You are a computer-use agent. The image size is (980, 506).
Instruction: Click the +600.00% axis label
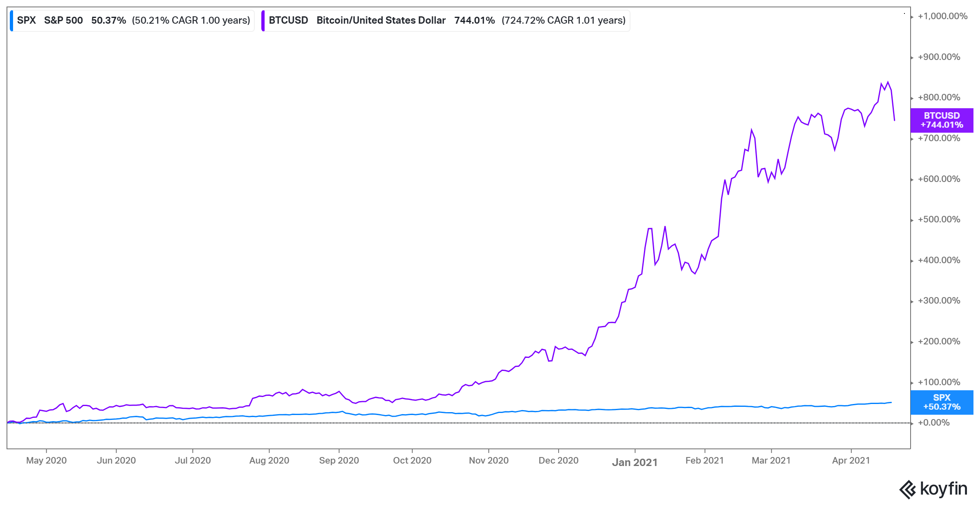click(x=939, y=179)
